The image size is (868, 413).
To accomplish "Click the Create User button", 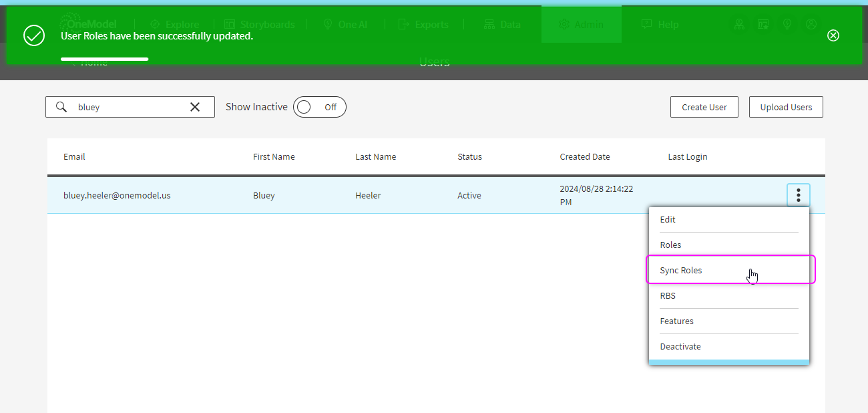I will click(704, 107).
